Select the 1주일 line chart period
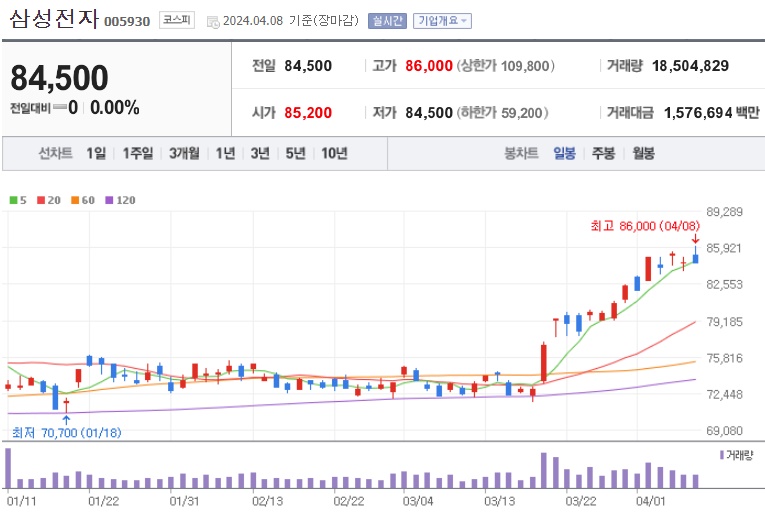765x514 pixels. [138, 154]
